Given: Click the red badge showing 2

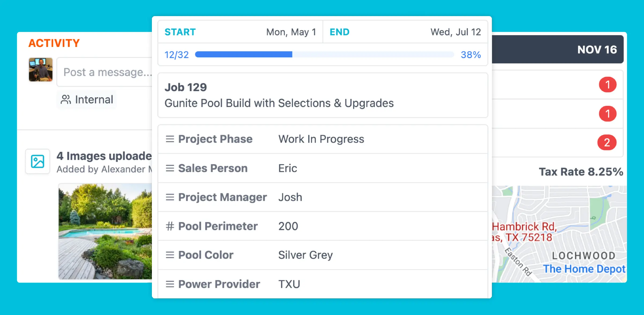Looking at the screenshot, I should coord(607,142).
